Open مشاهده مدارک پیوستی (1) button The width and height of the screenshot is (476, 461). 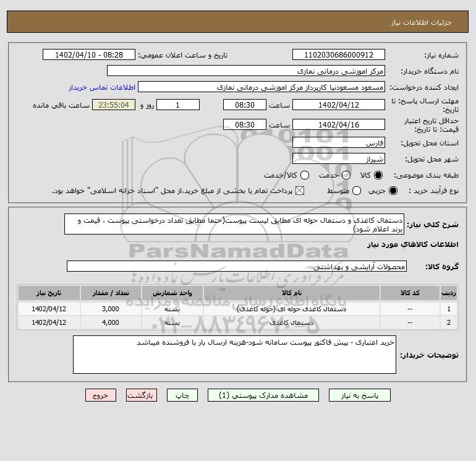tap(263, 395)
